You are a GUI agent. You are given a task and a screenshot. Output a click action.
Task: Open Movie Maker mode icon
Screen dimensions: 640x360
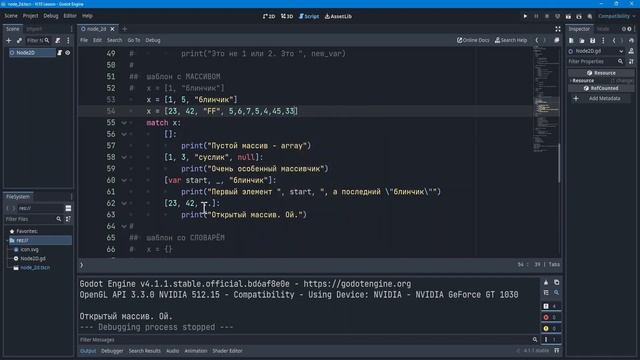[x=590, y=16]
